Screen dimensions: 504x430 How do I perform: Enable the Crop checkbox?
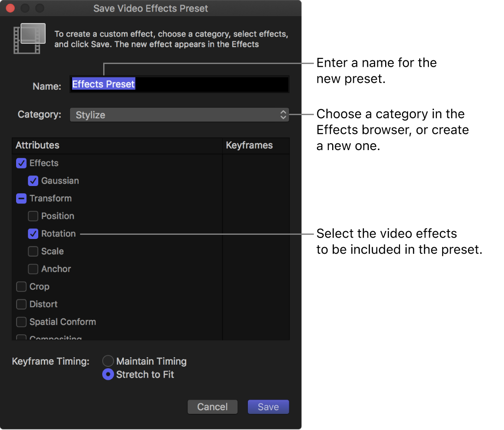21,286
